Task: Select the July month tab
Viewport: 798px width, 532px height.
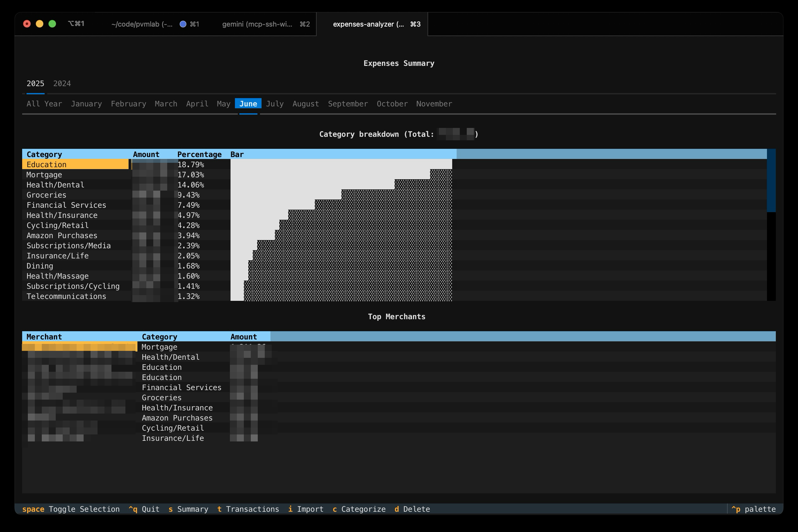Action: [275, 104]
